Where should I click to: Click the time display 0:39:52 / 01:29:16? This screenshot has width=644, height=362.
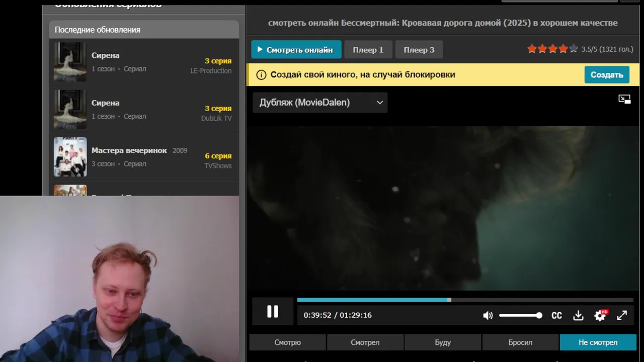pyautogui.click(x=338, y=315)
